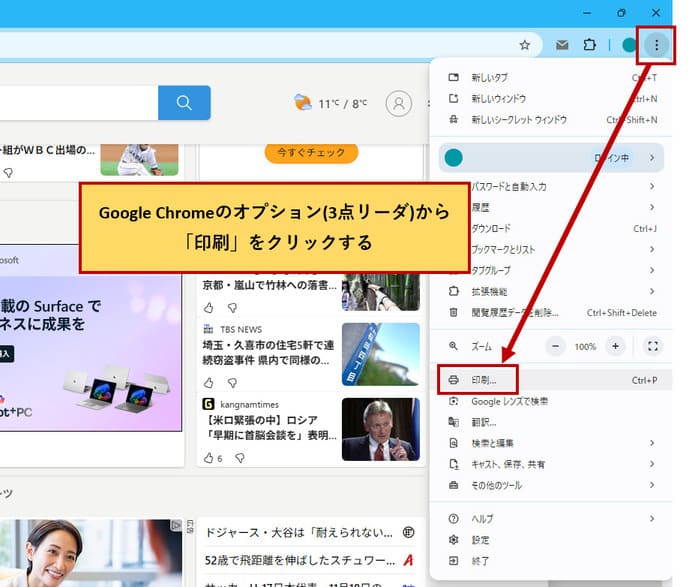Open 設定 from the Chrome menu
The height and width of the screenshot is (587, 695).
point(552,540)
